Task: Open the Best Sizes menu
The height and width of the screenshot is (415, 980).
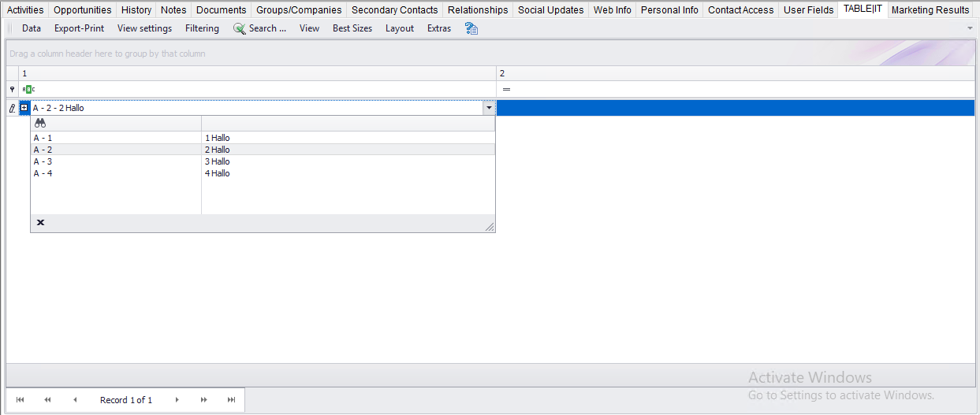Action: [352, 28]
